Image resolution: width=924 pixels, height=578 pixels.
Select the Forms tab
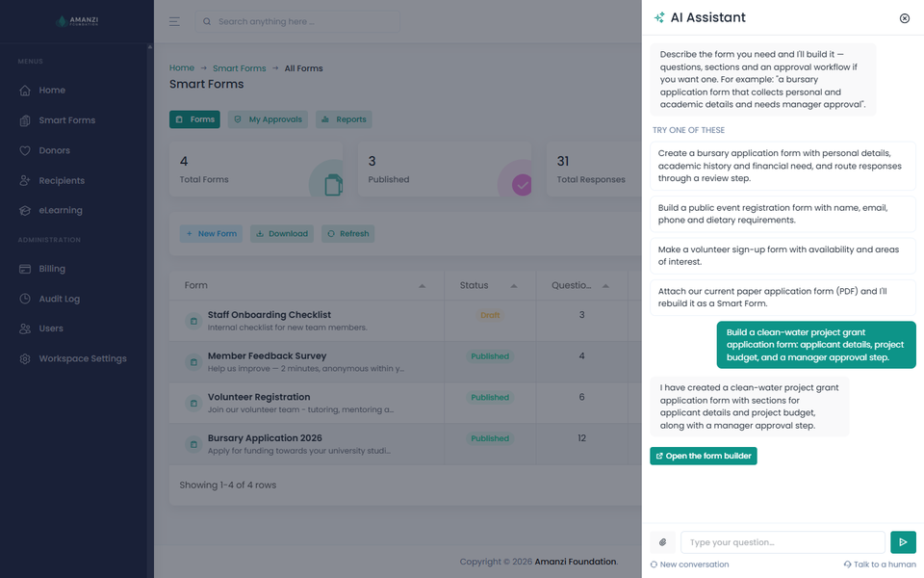194,119
